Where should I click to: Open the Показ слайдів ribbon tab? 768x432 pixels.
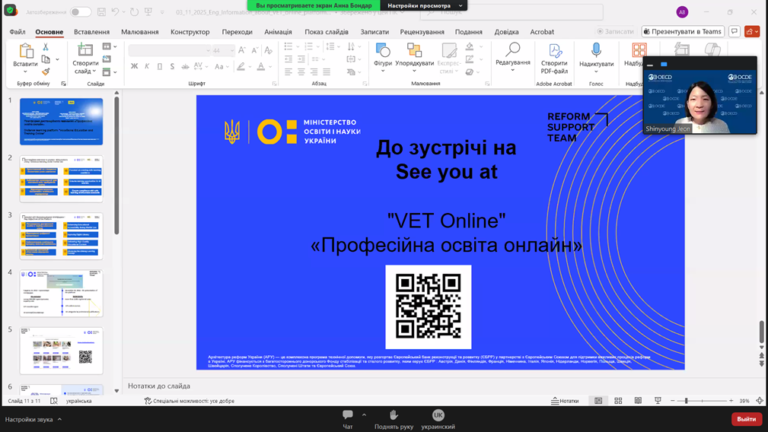click(x=326, y=32)
